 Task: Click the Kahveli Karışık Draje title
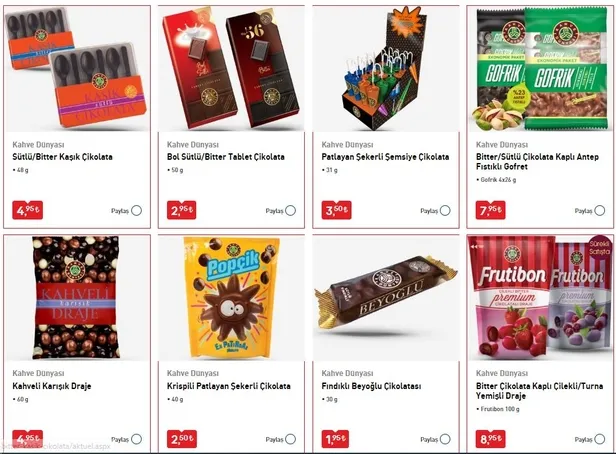tap(52, 386)
